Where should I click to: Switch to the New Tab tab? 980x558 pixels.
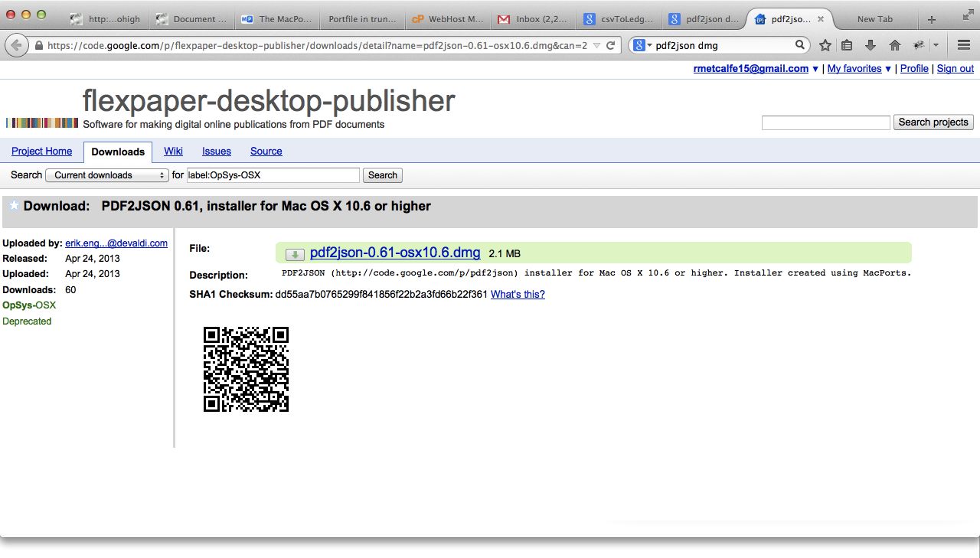coord(874,19)
